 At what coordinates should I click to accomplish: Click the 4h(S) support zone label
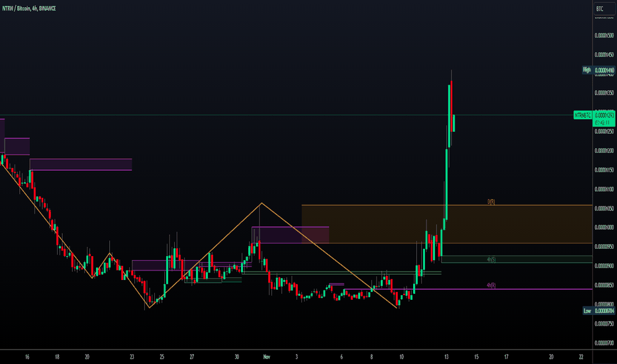point(491,259)
